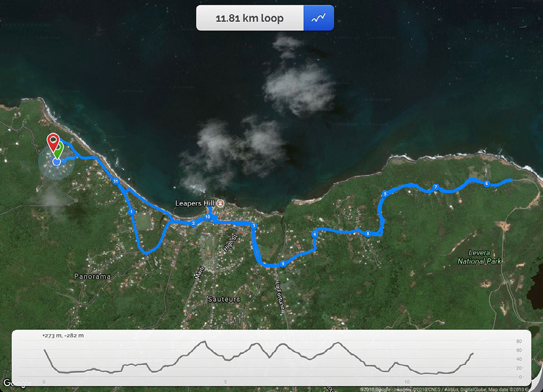Select kilometer marker 4 on route

314,234
